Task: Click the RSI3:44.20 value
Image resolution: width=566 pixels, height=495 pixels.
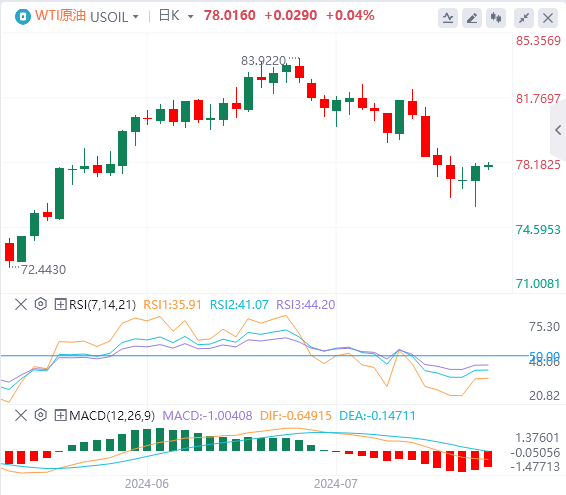Action: 306,305
